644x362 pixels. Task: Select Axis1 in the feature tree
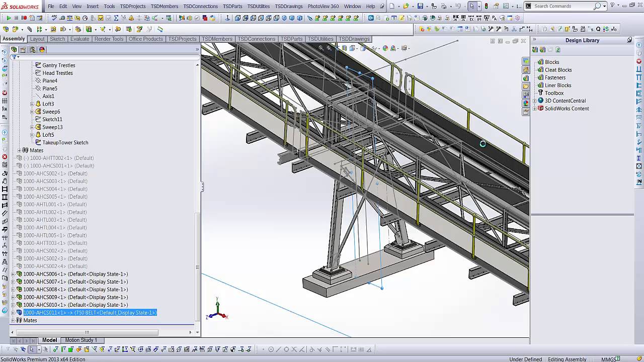(48, 96)
